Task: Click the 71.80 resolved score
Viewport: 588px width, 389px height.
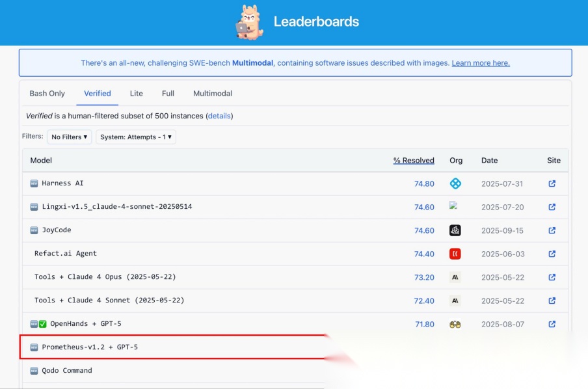Action: point(425,325)
